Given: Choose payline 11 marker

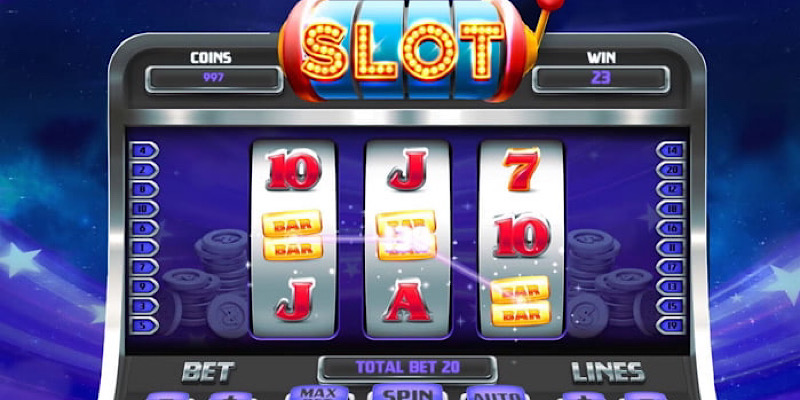Looking at the screenshot, I should click(x=671, y=247).
